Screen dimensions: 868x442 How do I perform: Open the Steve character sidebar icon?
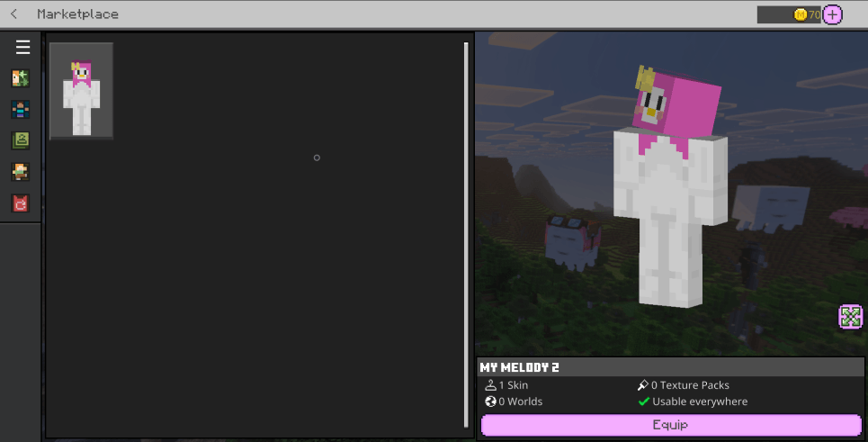pyautogui.click(x=21, y=110)
